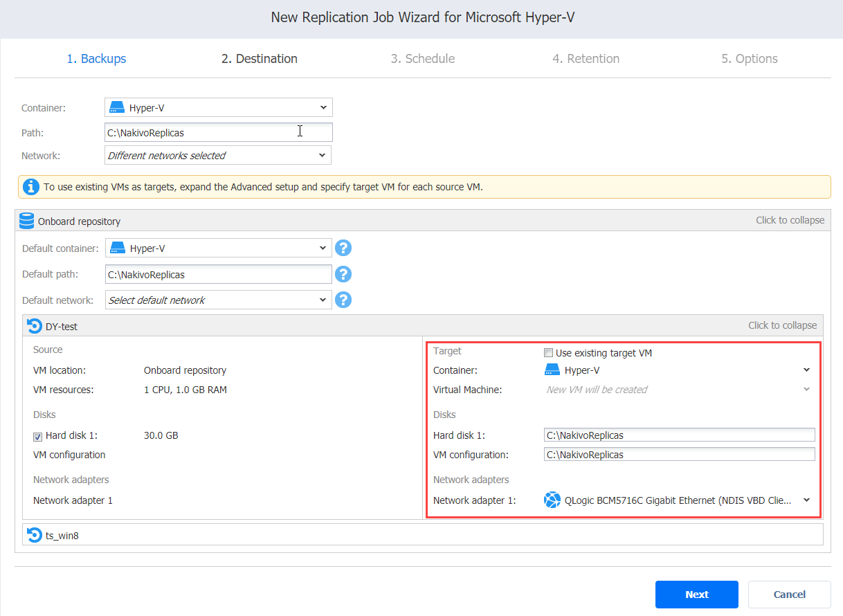Click the source 'Network adapter 1' text
This screenshot has height=616, width=843.
[x=73, y=500]
